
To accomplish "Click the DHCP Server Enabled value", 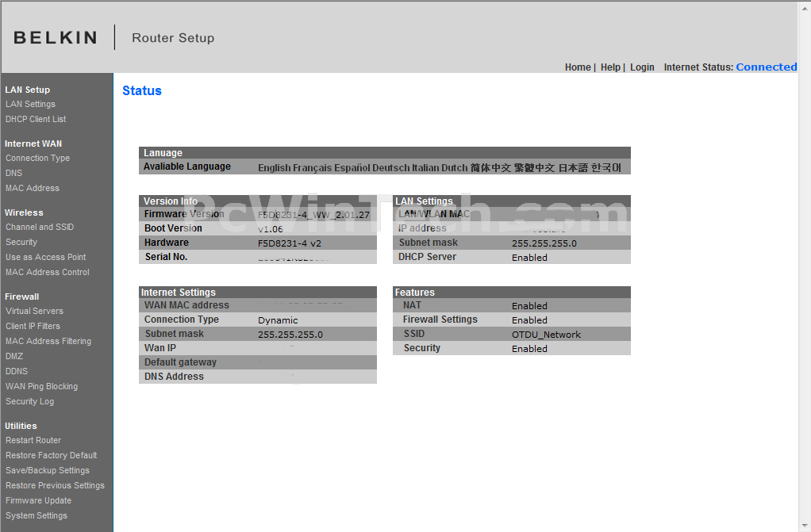I will (529, 258).
